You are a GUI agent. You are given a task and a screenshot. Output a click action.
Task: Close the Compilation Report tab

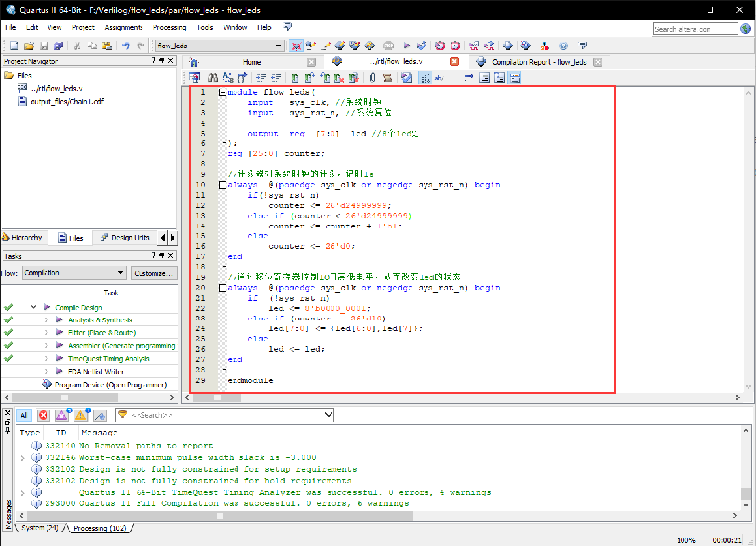coord(597,62)
